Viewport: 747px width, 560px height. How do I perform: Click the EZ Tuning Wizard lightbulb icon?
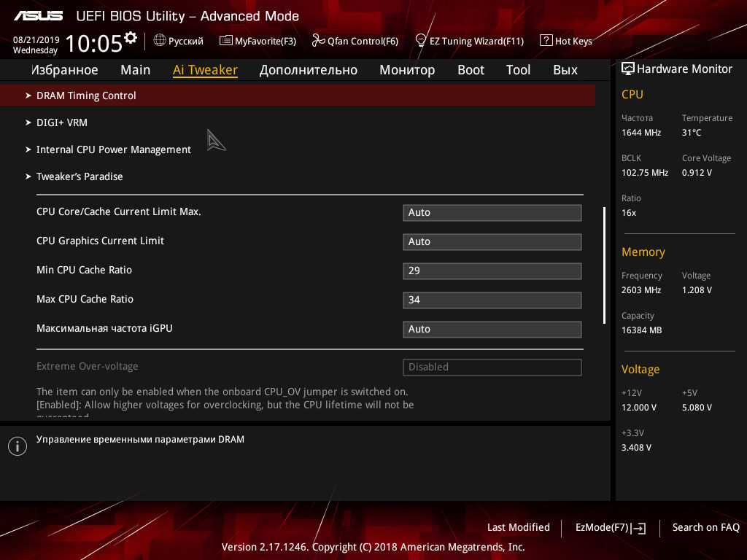coord(421,40)
